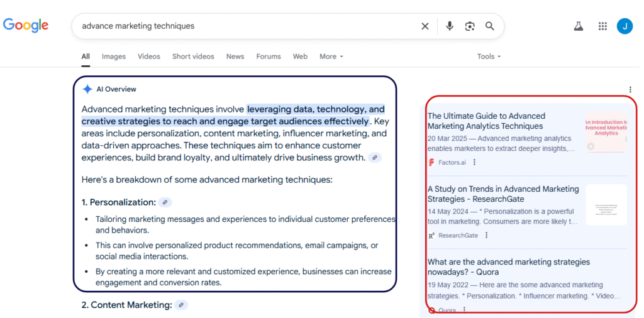Switch to the Forums tab
The image size is (644, 318).
click(x=269, y=57)
